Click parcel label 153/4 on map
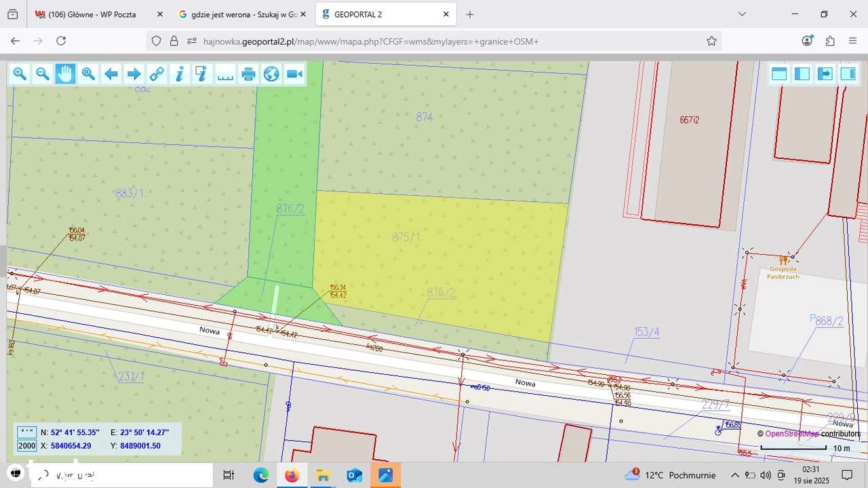This screenshot has width=868, height=488. click(x=647, y=332)
